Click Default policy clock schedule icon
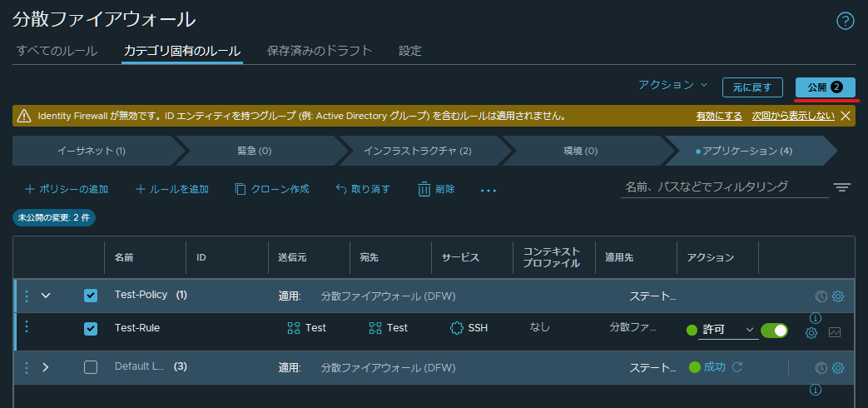The height and width of the screenshot is (408, 868). click(x=821, y=367)
